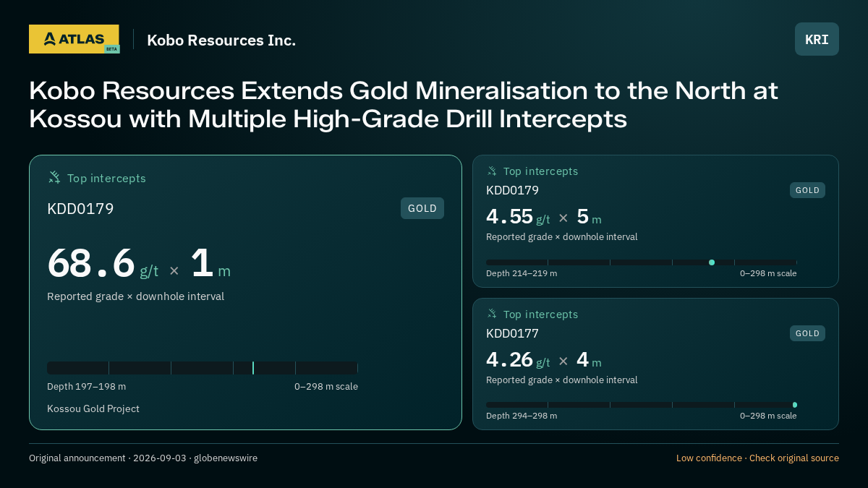Click the ATLAS beta logo
Viewport: 868px width, 488px height.
pos(74,39)
